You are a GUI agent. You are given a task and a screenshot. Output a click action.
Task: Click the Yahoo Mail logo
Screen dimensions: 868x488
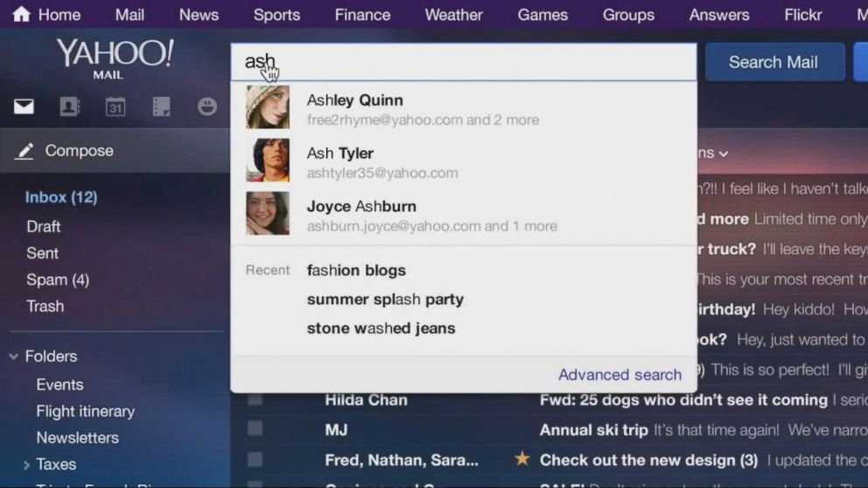(x=115, y=59)
